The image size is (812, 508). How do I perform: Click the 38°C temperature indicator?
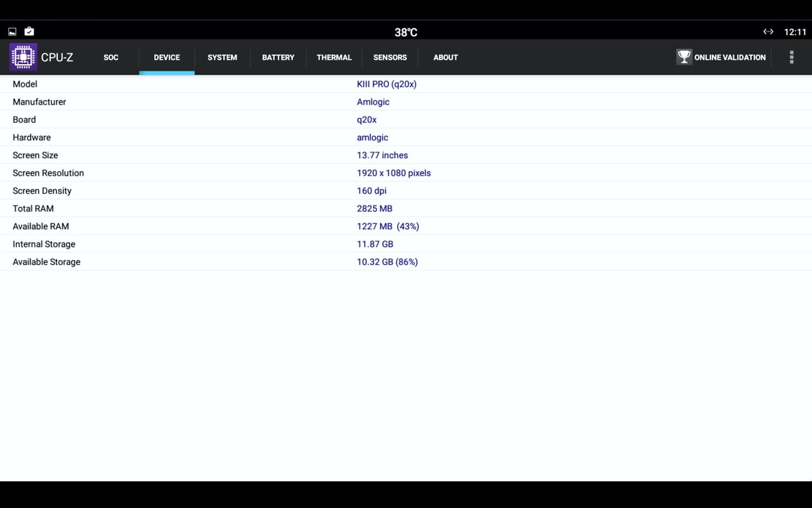tap(405, 31)
